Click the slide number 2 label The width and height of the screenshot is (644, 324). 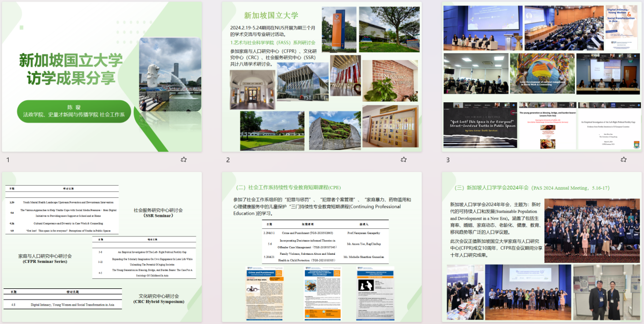[228, 160]
